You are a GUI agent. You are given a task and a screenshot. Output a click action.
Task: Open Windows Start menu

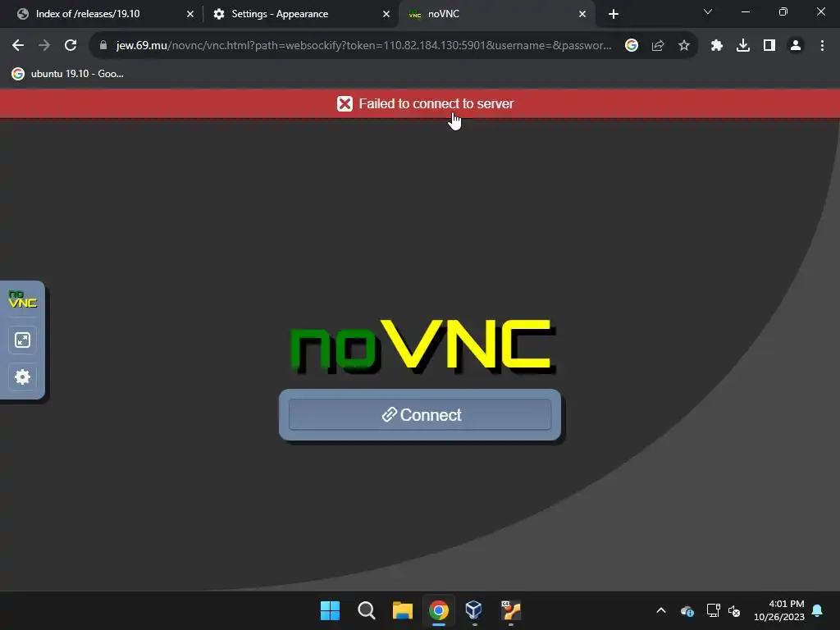click(330, 610)
